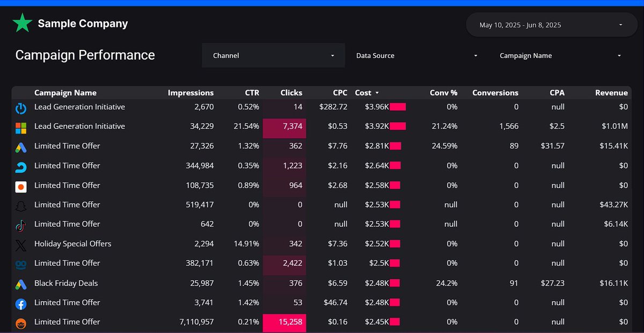
Task: Click the power icon in the 2,670 impressions row
Action: pyautogui.click(x=21, y=109)
